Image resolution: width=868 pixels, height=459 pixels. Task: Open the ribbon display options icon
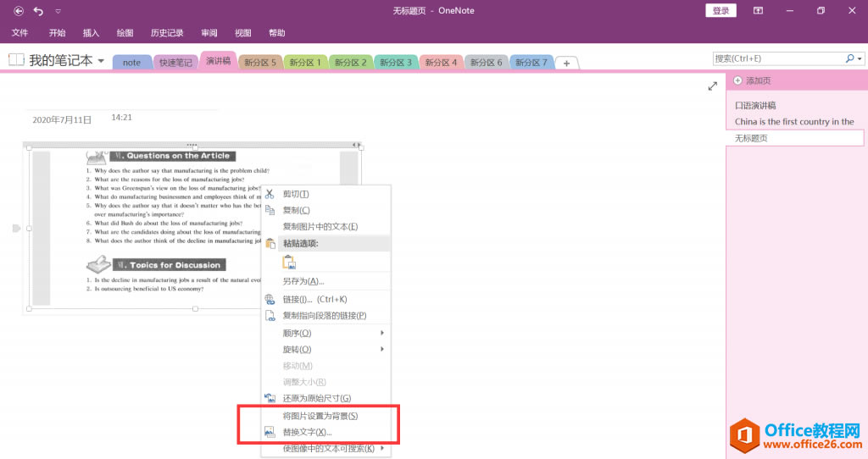tap(758, 10)
